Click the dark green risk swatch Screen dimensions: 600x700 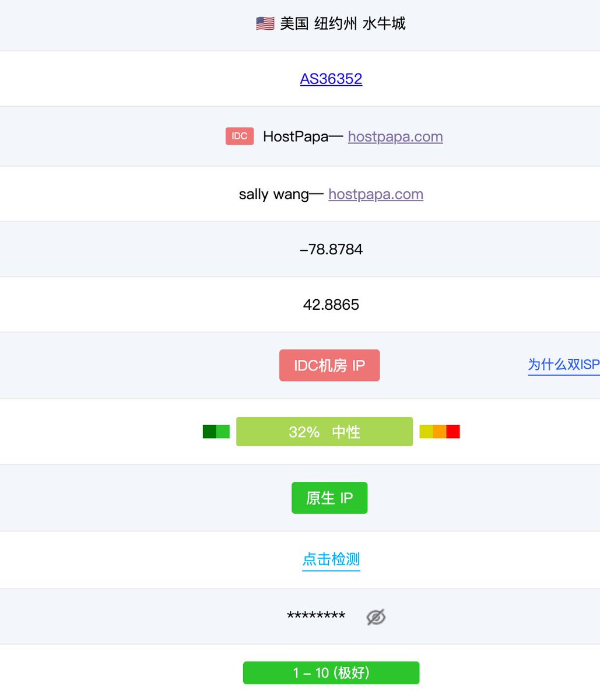[x=209, y=432]
